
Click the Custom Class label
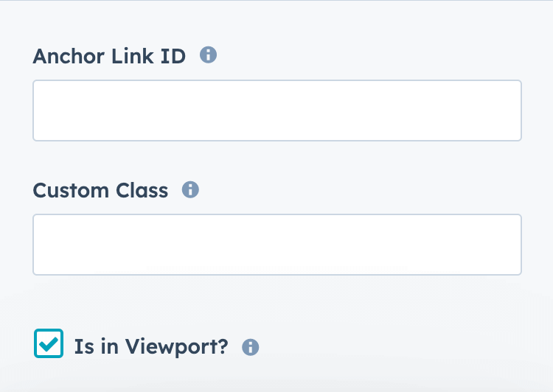click(x=100, y=190)
